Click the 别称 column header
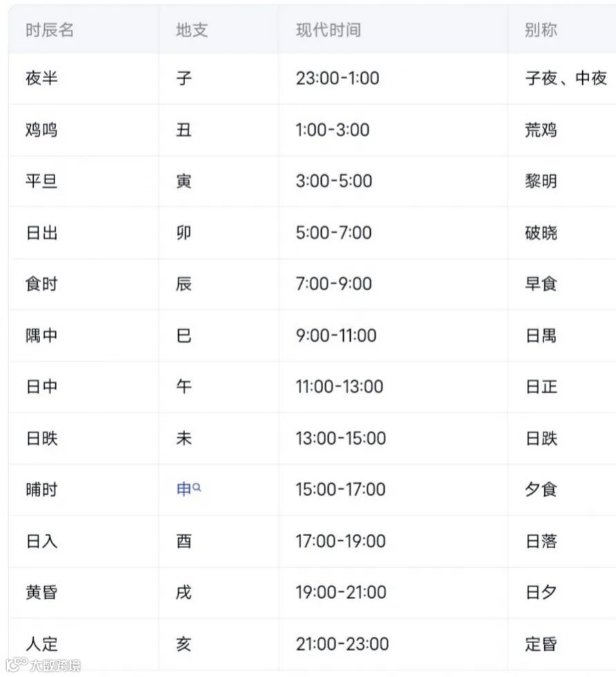616x677 pixels. [x=541, y=30]
